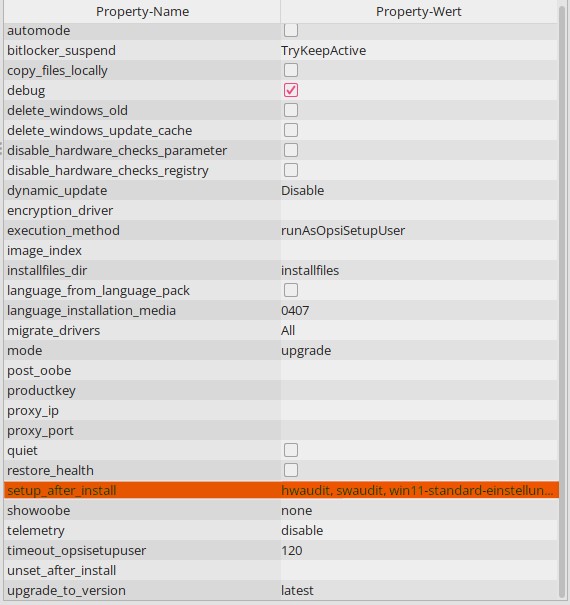Uncheck the debug checkbox
Image resolution: width=570 pixels, height=605 pixels.
[291, 90]
